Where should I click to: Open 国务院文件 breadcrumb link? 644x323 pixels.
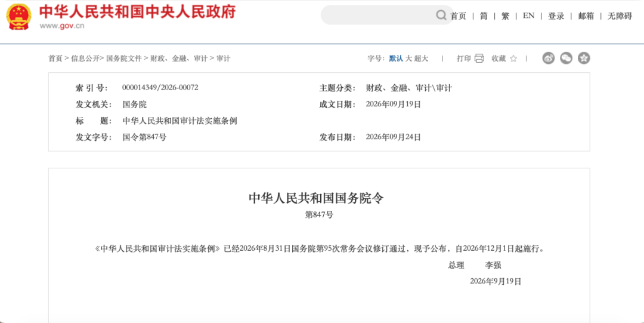point(123,59)
